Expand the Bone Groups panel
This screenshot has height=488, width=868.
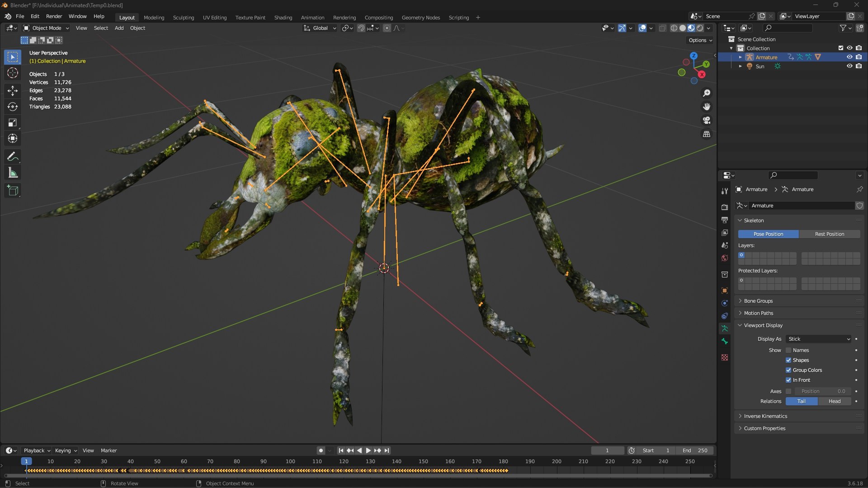pyautogui.click(x=758, y=301)
